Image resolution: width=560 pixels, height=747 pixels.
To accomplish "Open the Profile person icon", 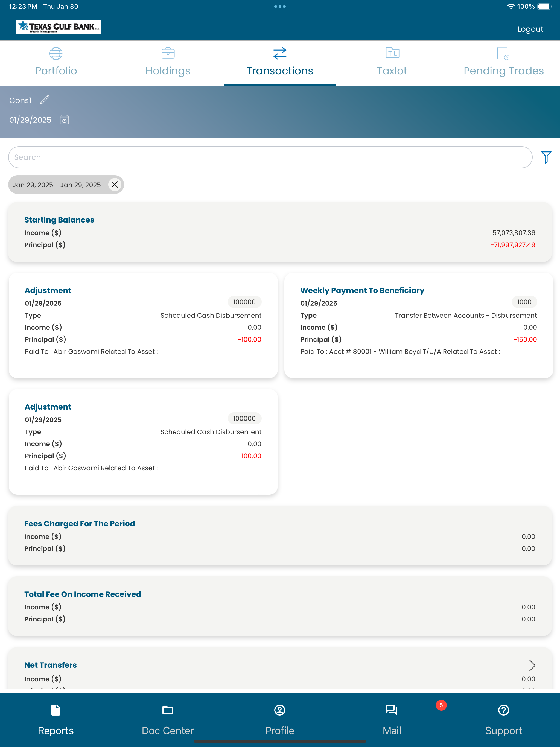I will click(x=280, y=710).
